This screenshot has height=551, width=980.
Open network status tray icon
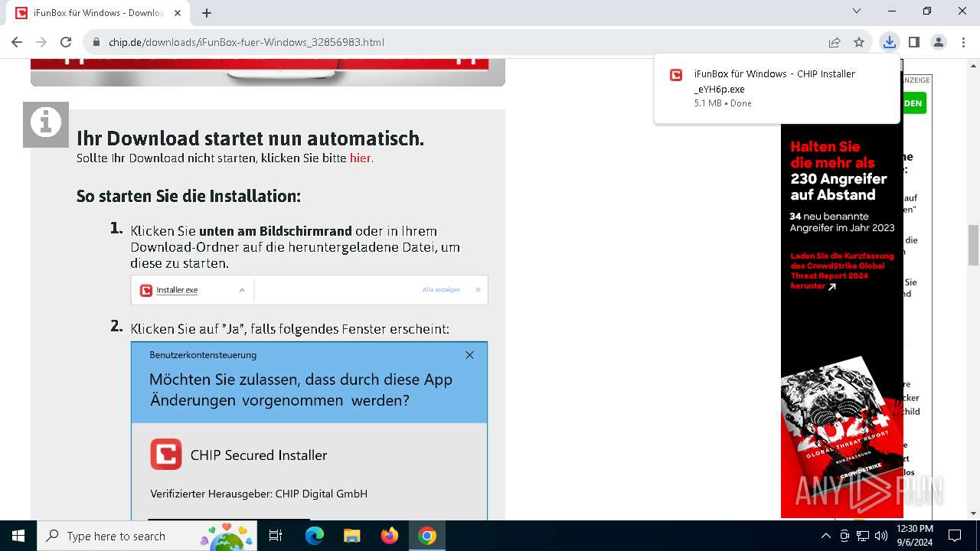click(863, 536)
